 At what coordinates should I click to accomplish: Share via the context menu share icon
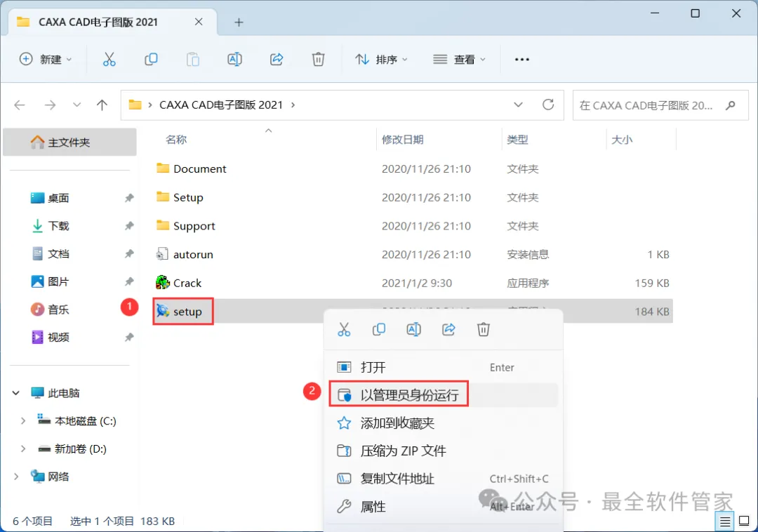(448, 330)
